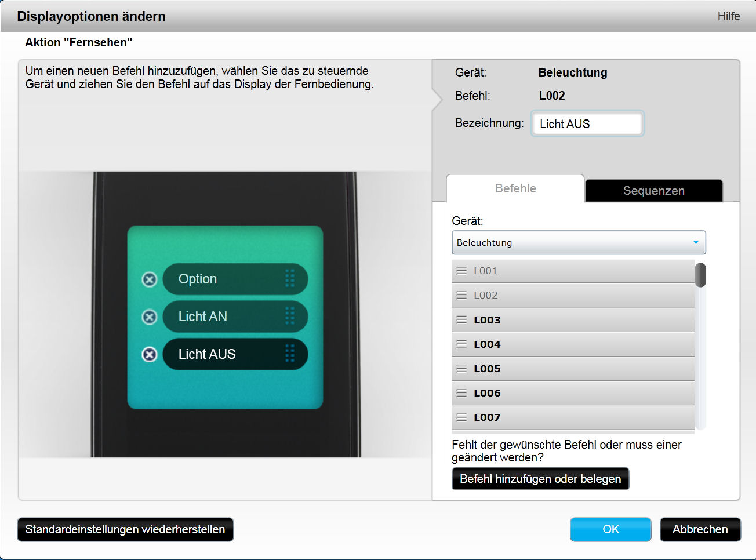Viewport: 756px width, 560px height.
Task: Click the grip icon next to L007
Action: coord(461,417)
